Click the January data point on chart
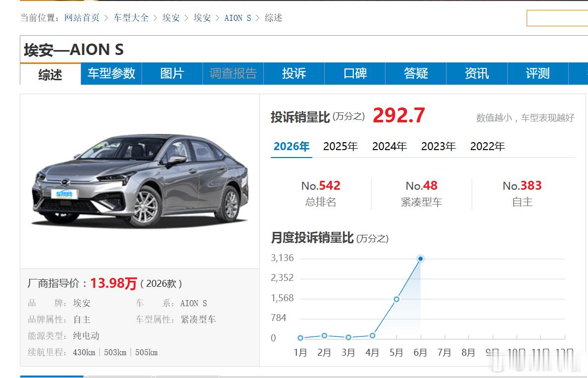 pyautogui.click(x=300, y=338)
